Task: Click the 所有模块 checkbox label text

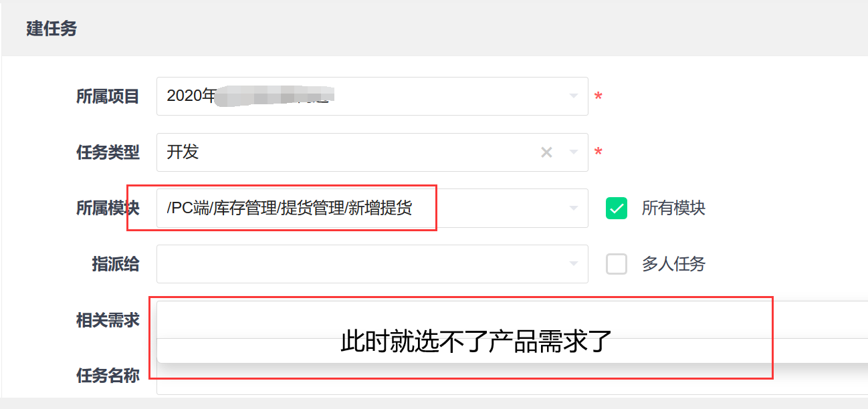Action: tap(673, 209)
